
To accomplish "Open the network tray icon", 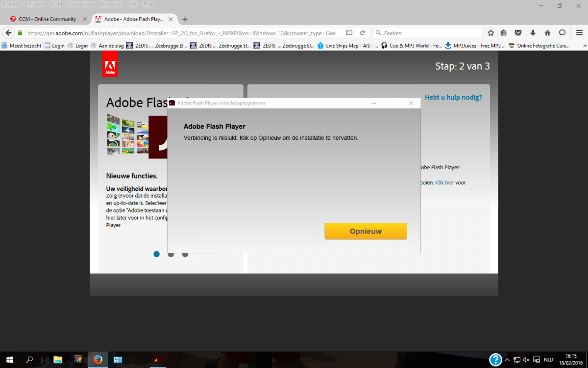I will 516,360.
